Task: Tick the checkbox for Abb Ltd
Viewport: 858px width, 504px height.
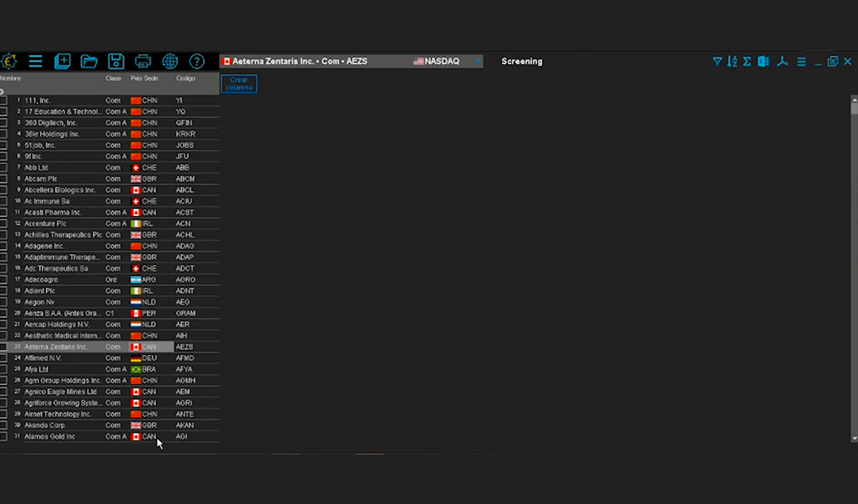Action: [x=3, y=168]
